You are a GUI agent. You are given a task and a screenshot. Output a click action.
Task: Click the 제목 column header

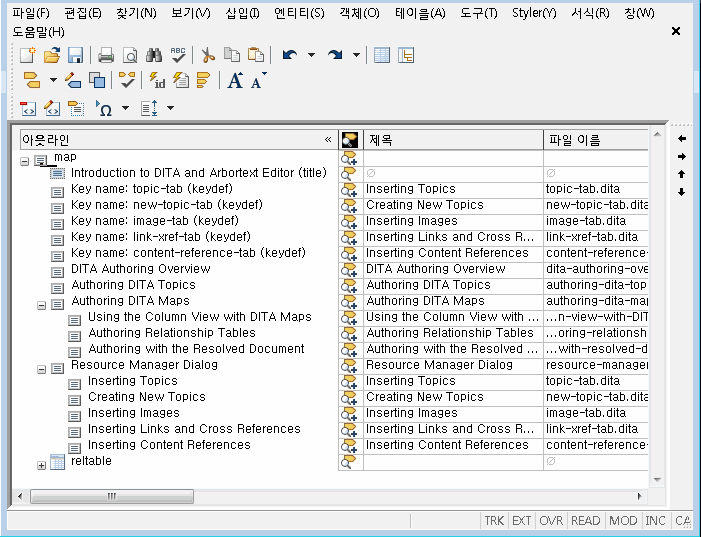pos(453,140)
